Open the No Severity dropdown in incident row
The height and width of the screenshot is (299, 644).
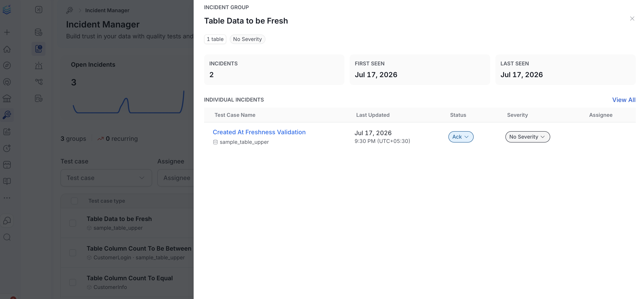[528, 137]
